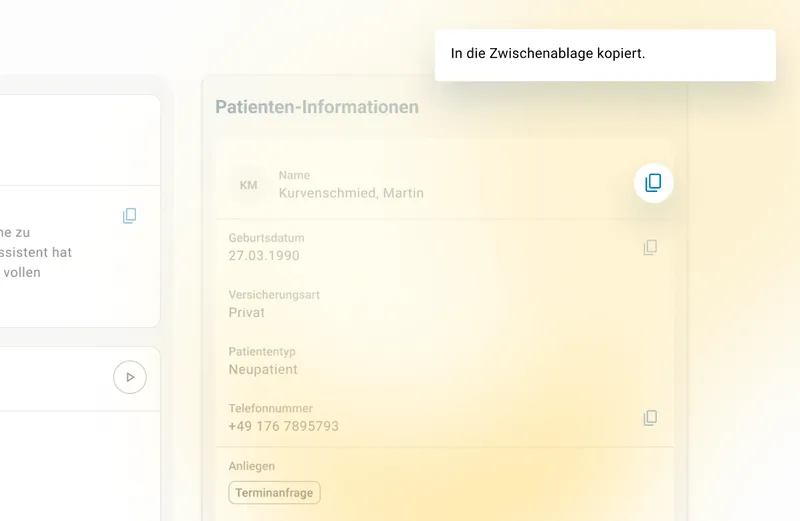Click the name text Kurvenschmied, Martin

pyautogui.click(x=351, y=193)
